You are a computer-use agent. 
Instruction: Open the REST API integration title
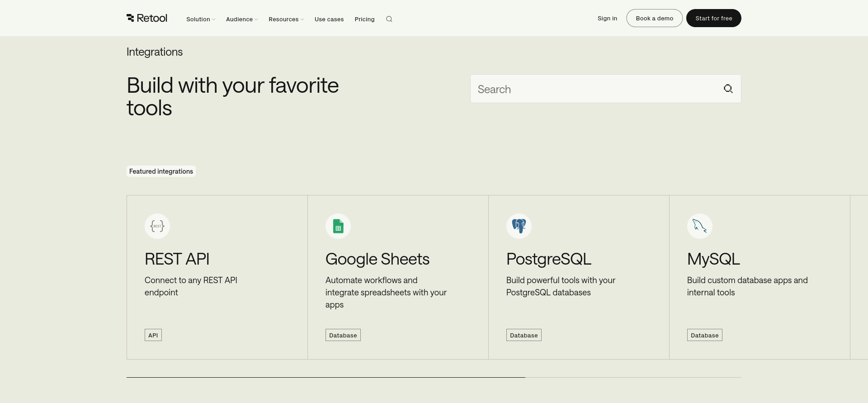coord(177,259)
